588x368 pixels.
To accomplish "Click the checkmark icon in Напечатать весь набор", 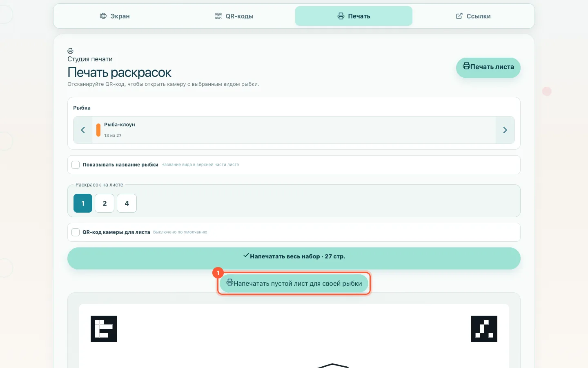I will (246, 256).
